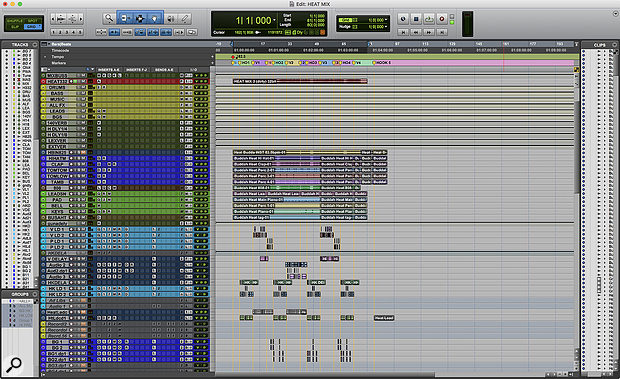Toggle Loop playback button

(429, 19)
